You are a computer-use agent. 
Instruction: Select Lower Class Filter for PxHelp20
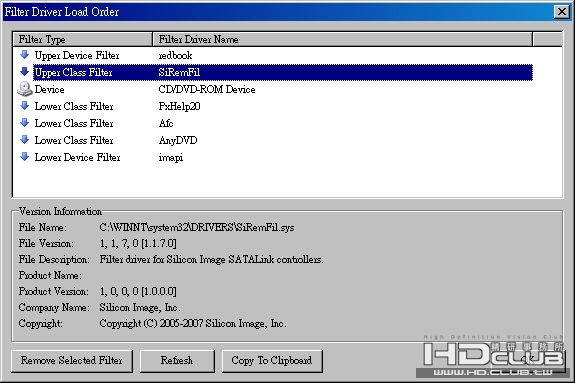[x=74, y=106]
